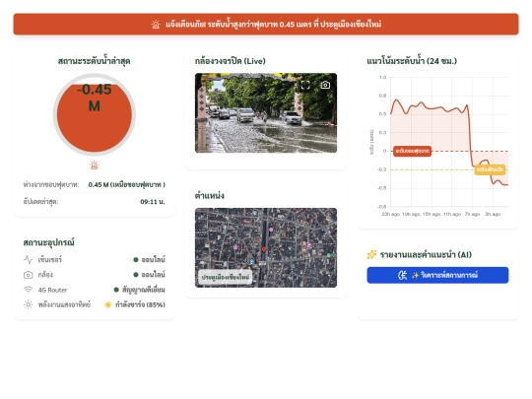Screen dimensions: 532x399
Task: Click the alarm siren icon in the alert banner
Action: [156, 25]
